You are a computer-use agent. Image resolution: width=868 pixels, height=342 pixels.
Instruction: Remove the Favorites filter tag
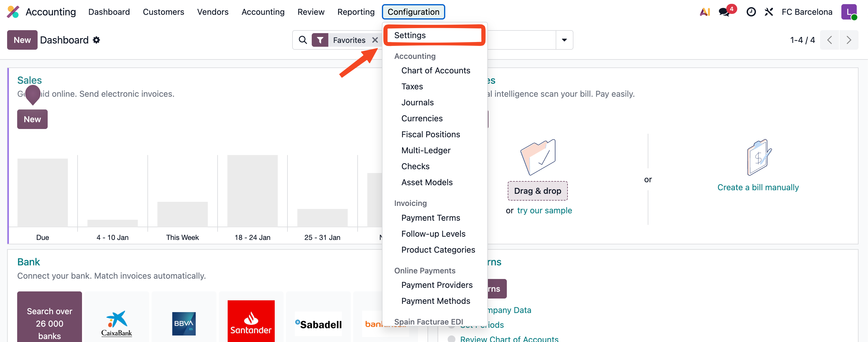click(x=375, y=40)
